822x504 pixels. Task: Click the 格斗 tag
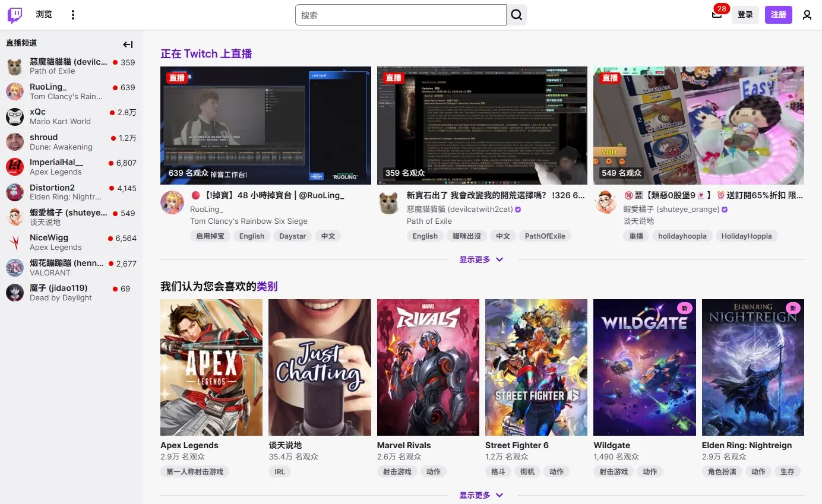498,471
